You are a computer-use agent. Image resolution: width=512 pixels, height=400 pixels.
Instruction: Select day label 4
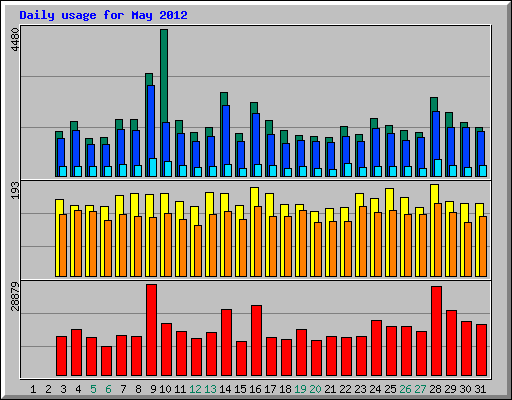78,389
